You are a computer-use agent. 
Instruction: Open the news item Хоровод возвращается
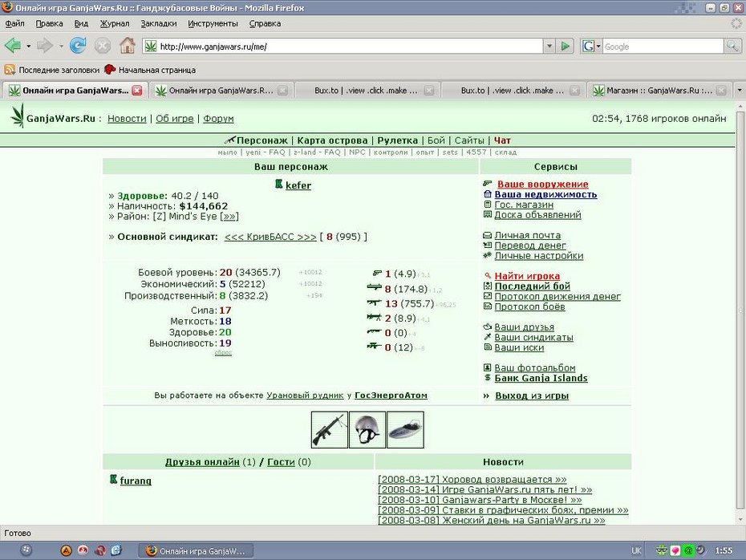pos(472,479)
